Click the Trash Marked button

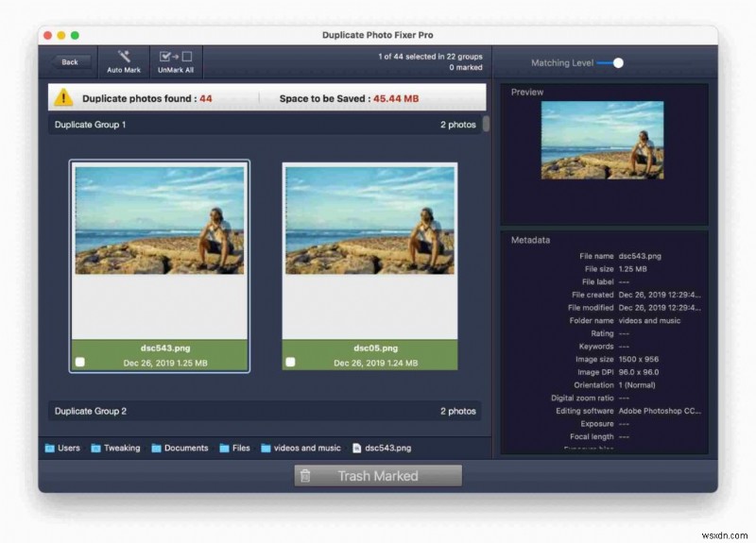378,476
